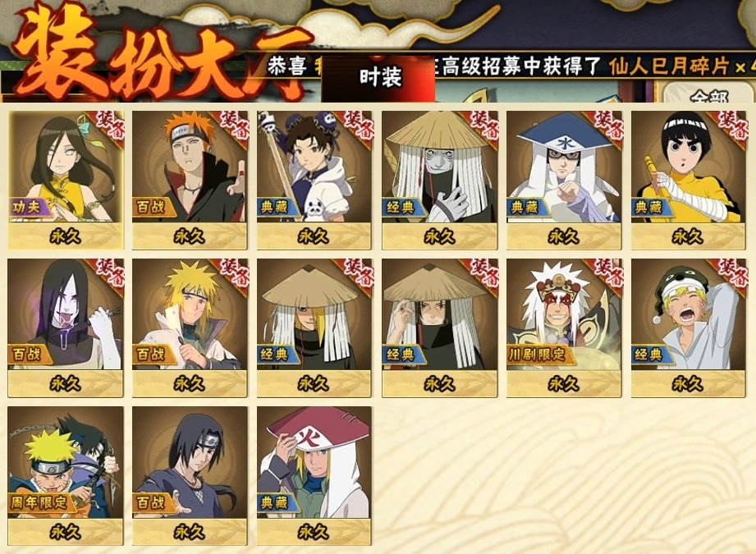Screen dimensions: 756x554
Task: Select the 功夫 Hinata costume card
Action: (x=66, y=180)
